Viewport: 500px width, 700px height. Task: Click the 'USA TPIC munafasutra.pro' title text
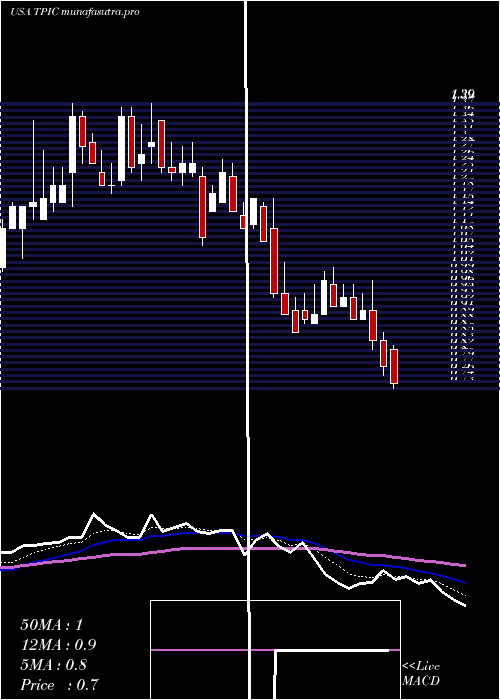(75, 12)
